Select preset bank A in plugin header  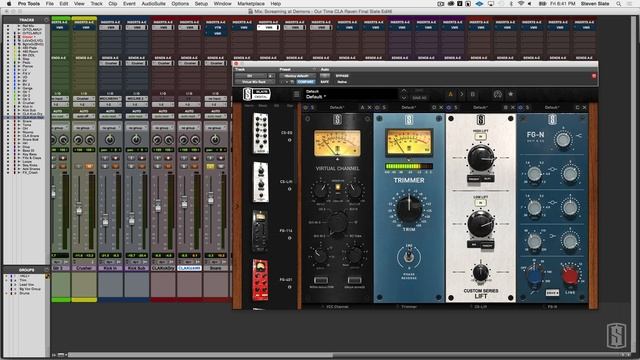(451, 94)
